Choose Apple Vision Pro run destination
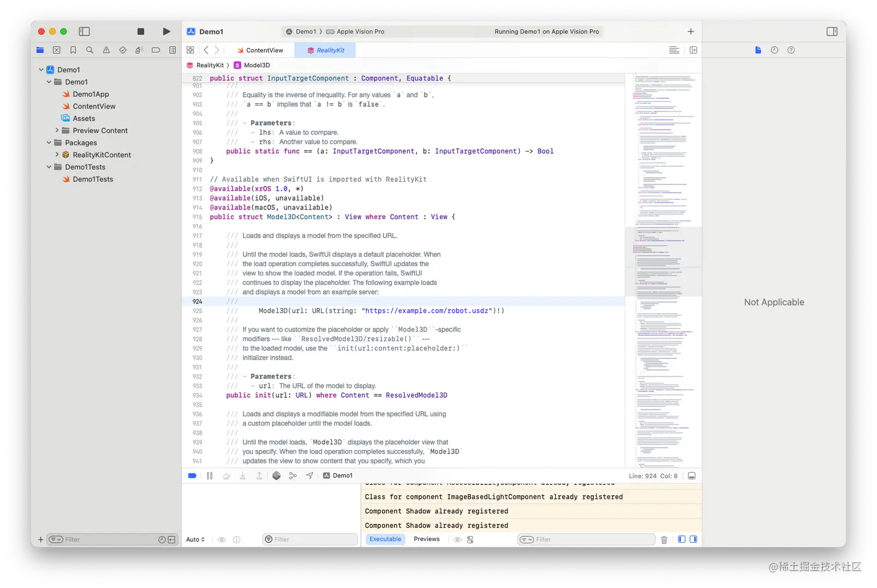This screenshot has width=877, height=588. (x=355, y=31)
